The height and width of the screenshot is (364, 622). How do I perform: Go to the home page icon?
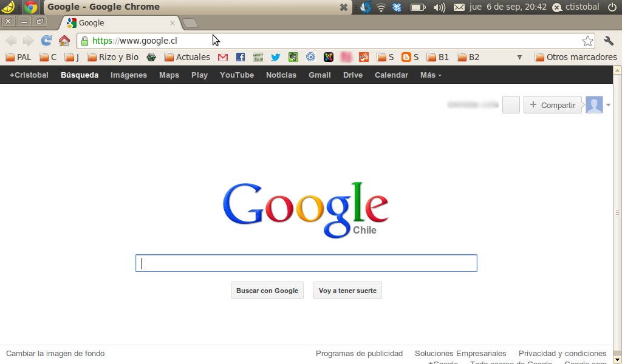point(64,41)
